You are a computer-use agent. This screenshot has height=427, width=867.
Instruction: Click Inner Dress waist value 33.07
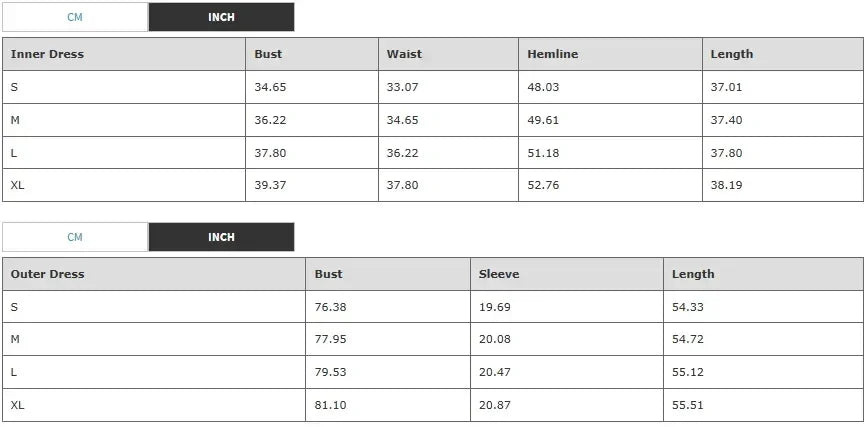pyautogui.click(x=402, y=87)
